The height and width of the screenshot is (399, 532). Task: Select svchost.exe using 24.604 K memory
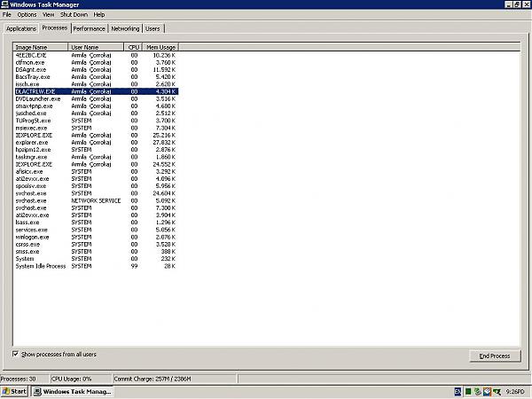[x=97, y=193]
